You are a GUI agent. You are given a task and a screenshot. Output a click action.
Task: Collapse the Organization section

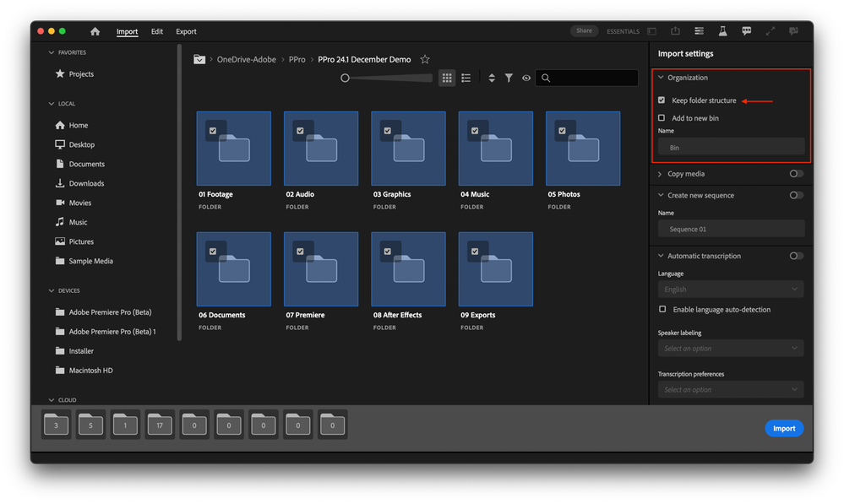[x=660, y=78]
